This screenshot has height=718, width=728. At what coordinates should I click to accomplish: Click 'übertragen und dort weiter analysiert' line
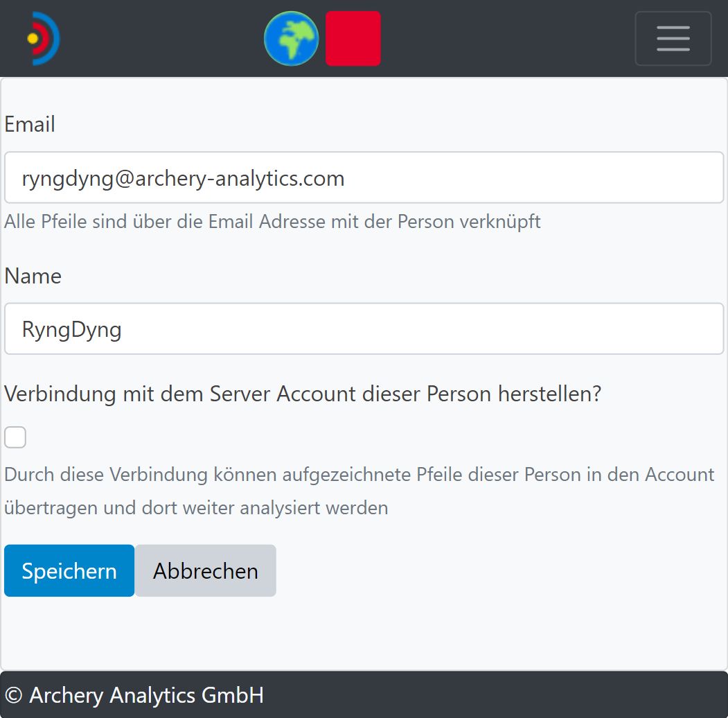pyautogui.click(x=196, y=507)
